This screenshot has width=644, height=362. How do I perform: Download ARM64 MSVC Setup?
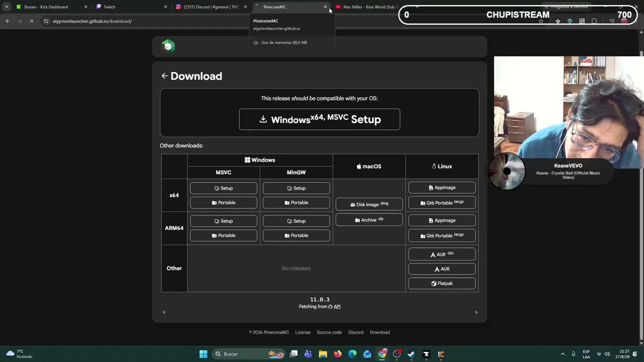[223, 221]
